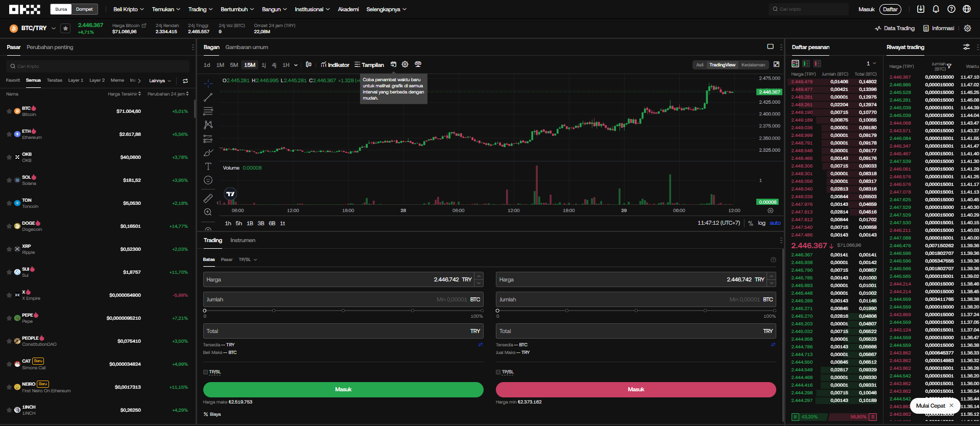
Task: Enable TP/SL checkbox in buy form
Action: 205,372
